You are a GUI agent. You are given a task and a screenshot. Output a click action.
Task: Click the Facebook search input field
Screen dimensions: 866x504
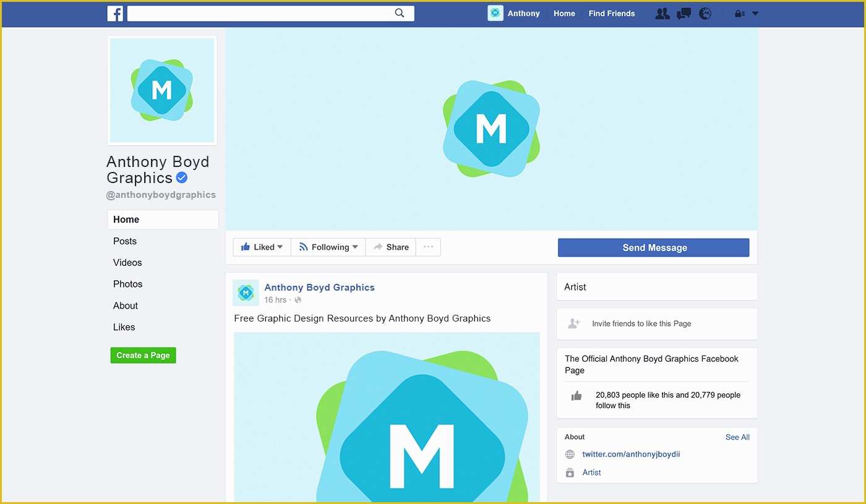pos(271,14)
